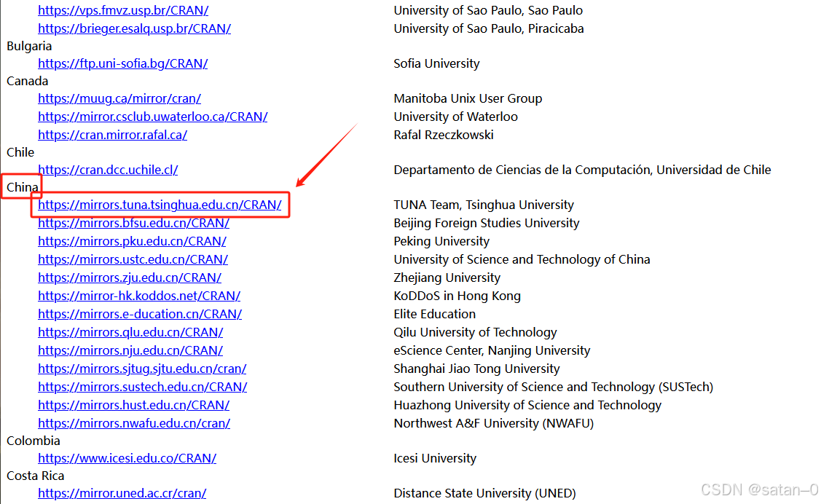821x504 pixels.
Task: Open the mirrors.sjtug.sjtu.edu.cn cran link
Action: coord(142,369)
